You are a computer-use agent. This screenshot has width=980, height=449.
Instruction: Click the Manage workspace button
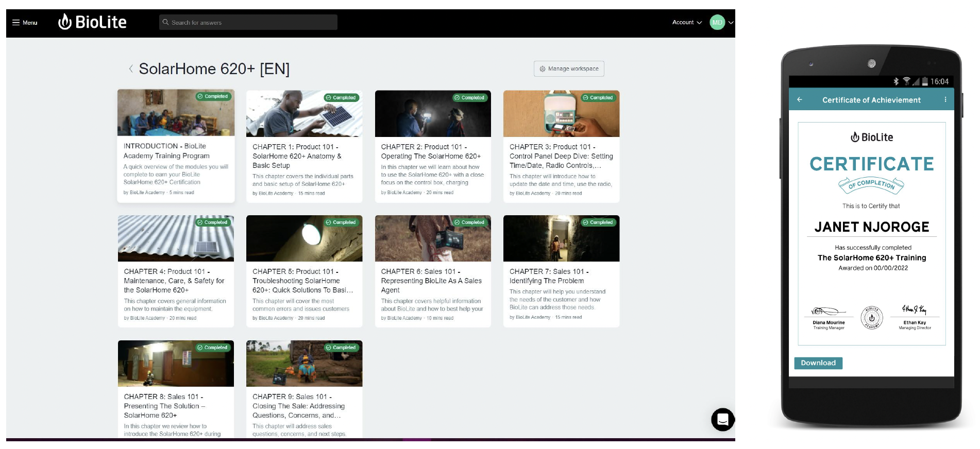[569, 68]
